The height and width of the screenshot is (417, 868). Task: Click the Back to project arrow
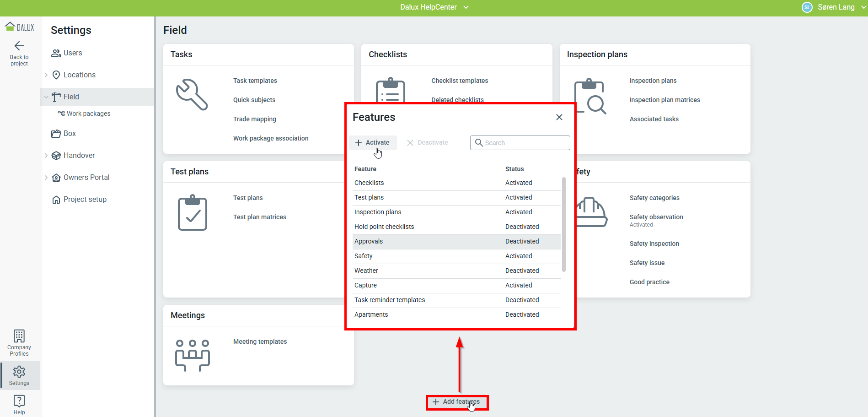(19, 46)
